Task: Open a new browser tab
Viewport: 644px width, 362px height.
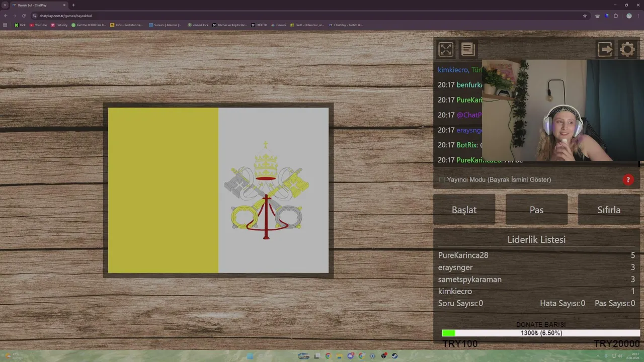Action: click(73, 5)
